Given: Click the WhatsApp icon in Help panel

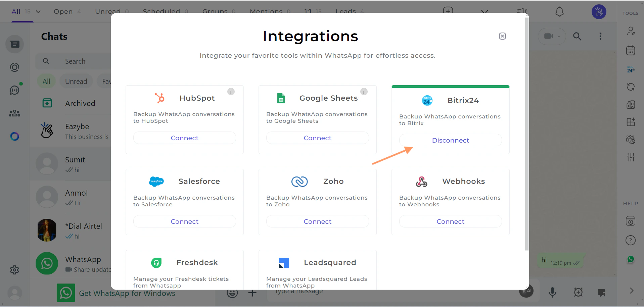Looking at the screenshot, I should click(x=631, y=259).
